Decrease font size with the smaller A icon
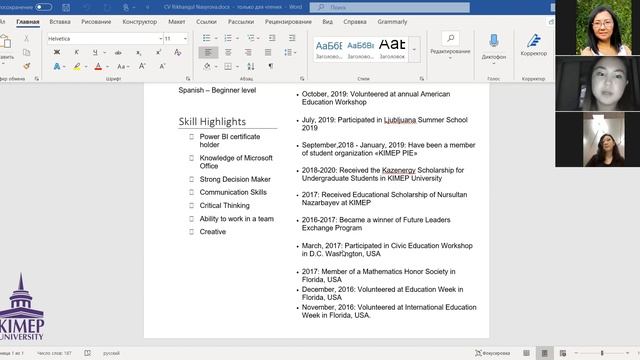 [162, 66]
